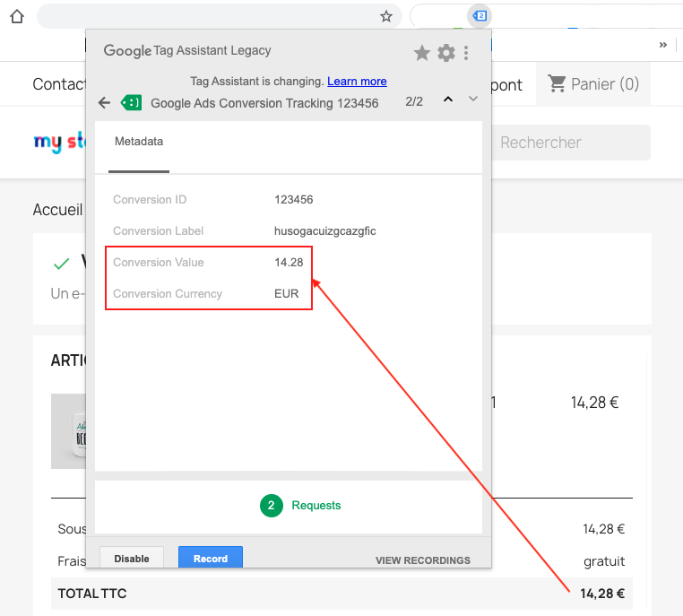Click the Google Ads Conversion Tracking title
The height and width of the screenshot is (616, 683).
pos(264,103)
